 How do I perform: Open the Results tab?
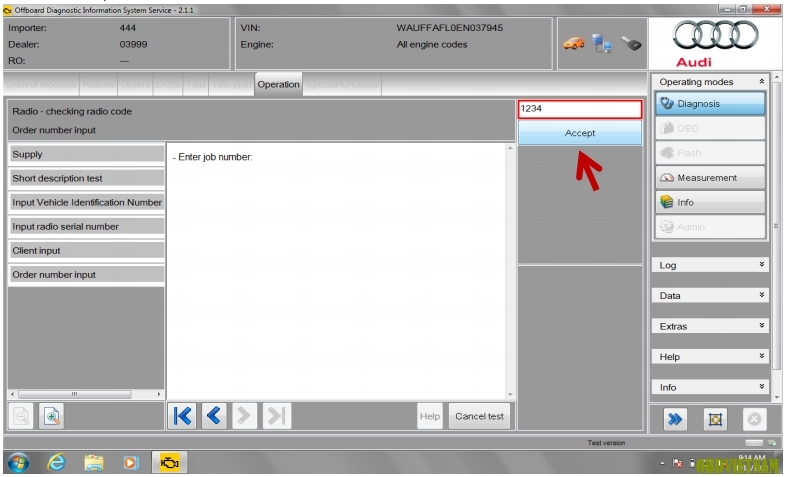(x=98, y=84)
